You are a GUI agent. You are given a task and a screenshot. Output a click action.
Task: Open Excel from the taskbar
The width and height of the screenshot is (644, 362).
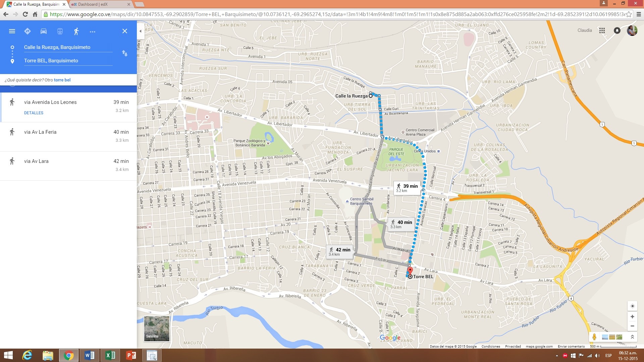click(x=110, y=355)
